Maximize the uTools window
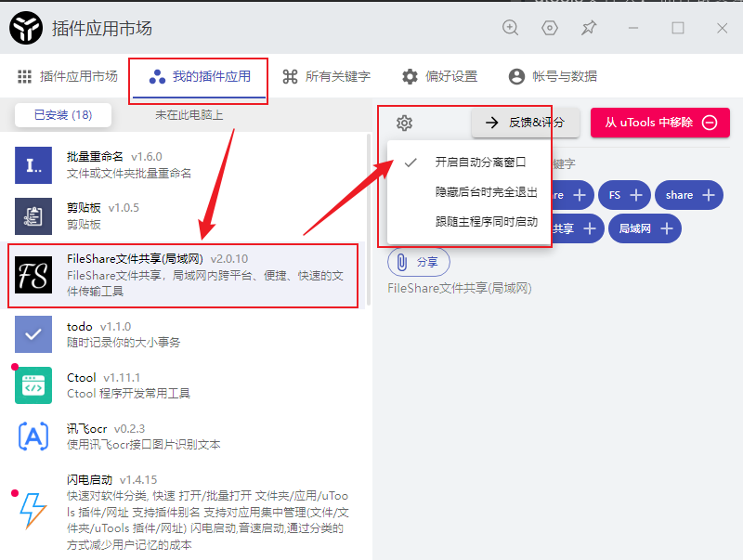 (x=678, y=28)
